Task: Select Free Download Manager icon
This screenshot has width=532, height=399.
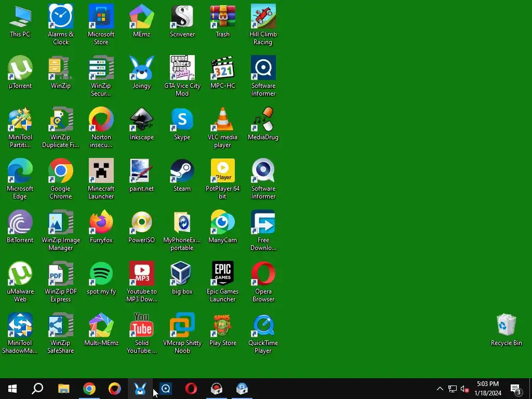Action: (263, 230)
